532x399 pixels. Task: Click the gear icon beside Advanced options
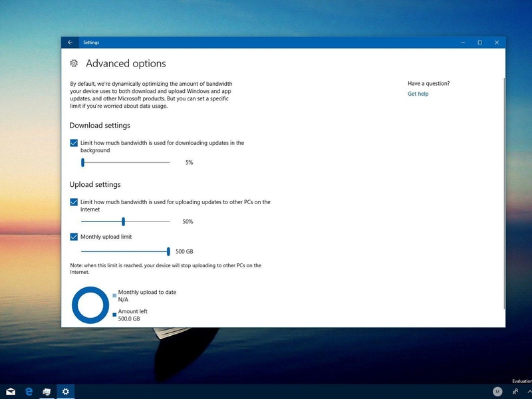tap(74, 63)
